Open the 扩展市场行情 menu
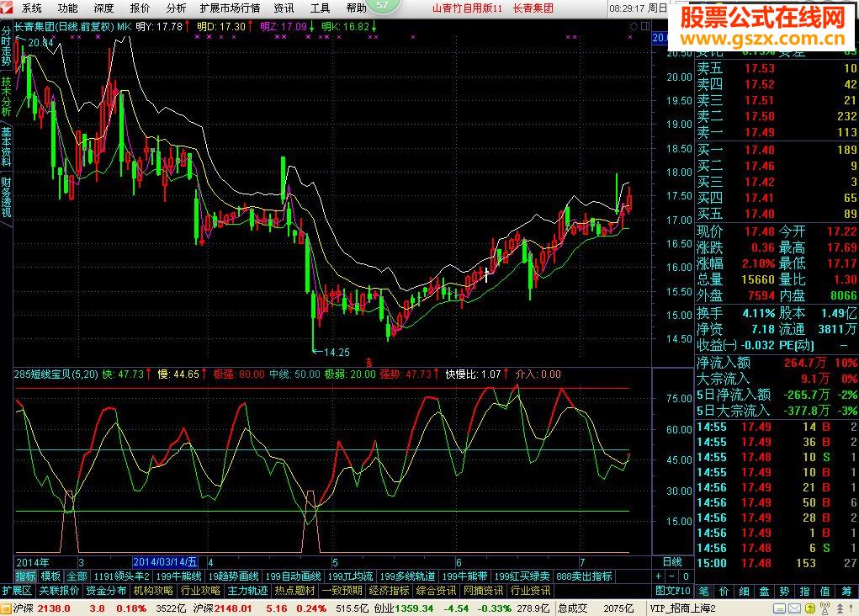This screenshot has width=859, height=616. (230, 8)
